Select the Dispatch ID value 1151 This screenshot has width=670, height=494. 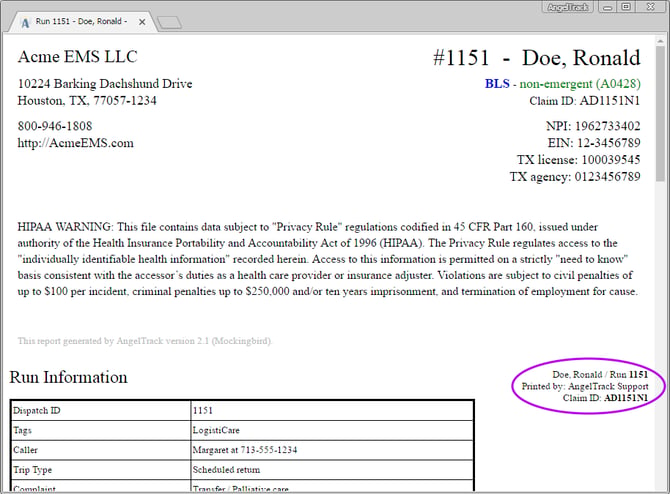[x=203, y=411]
